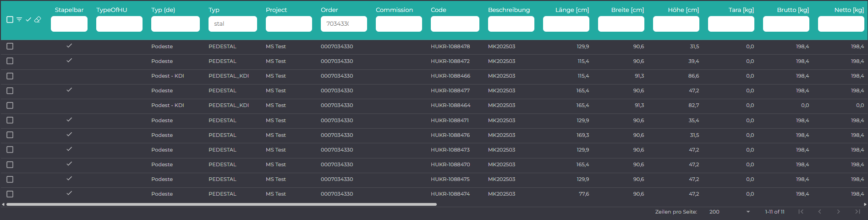Click the Breite [cm] filter field

pos(621,24)
